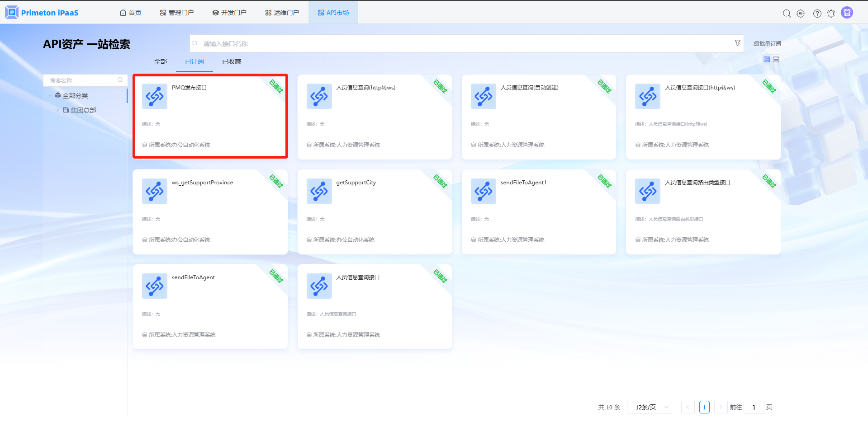
Task: Click the 请输入接口名称 search field
Action: coord(461,44)
